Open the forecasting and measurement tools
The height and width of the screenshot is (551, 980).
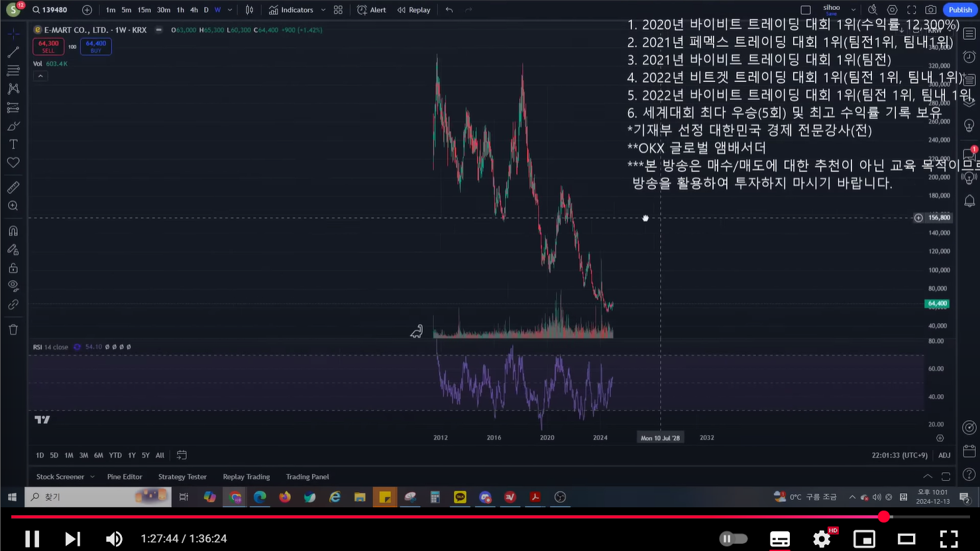click(x=13, y=107)
